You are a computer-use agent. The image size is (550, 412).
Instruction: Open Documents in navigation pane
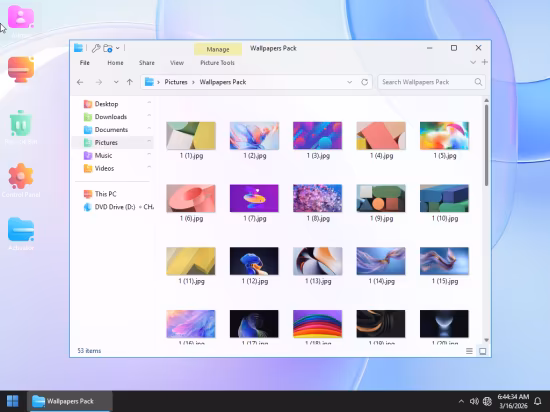coord(111,130)
